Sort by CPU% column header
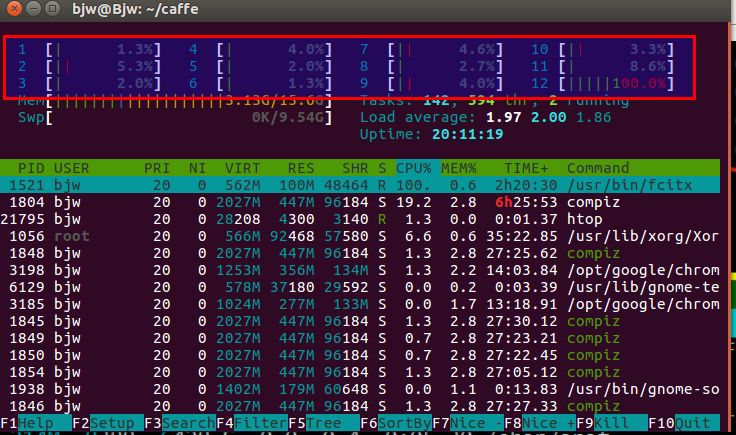The height and width of the screenshot is (435, 736). click(x=414, y=168)
